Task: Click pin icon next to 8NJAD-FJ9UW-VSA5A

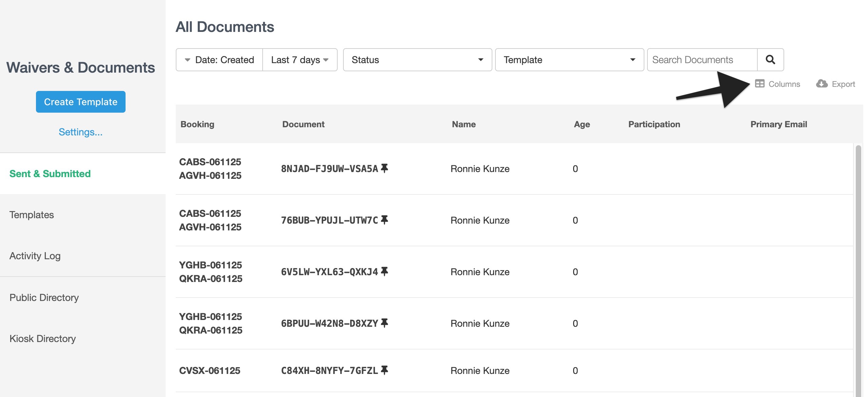Action: click(384, 168)
